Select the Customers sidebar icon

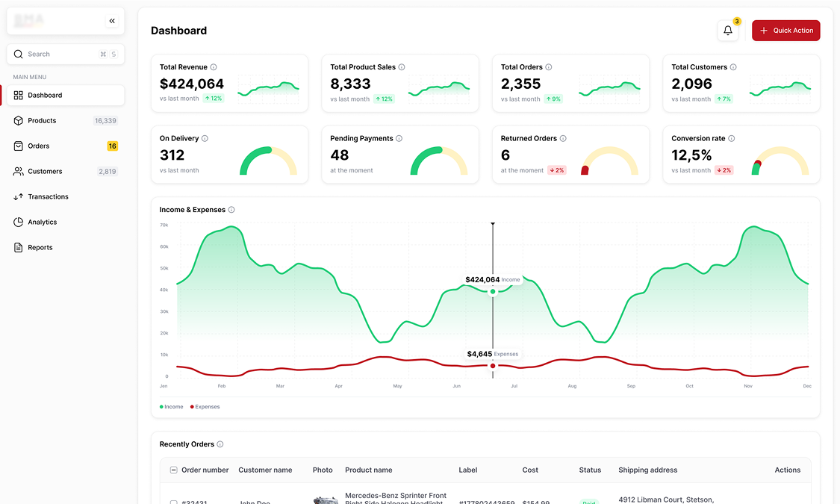[18, 171]
